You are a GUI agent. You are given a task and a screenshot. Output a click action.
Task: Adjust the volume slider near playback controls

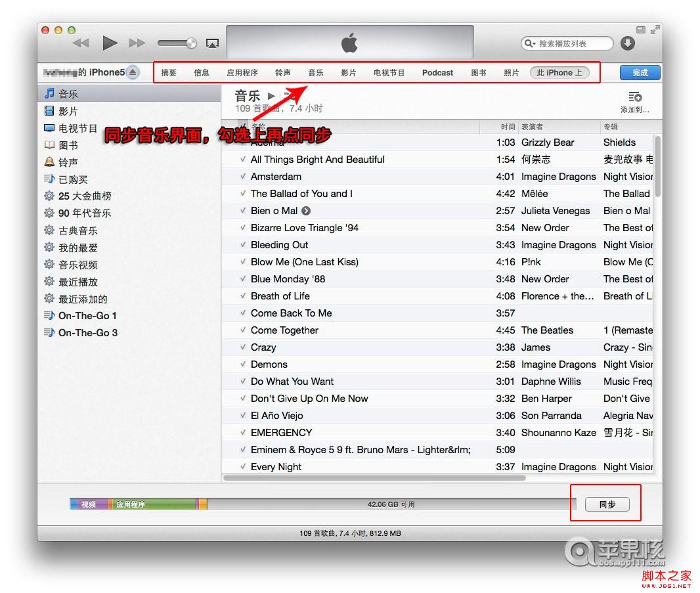click(176, 43)
